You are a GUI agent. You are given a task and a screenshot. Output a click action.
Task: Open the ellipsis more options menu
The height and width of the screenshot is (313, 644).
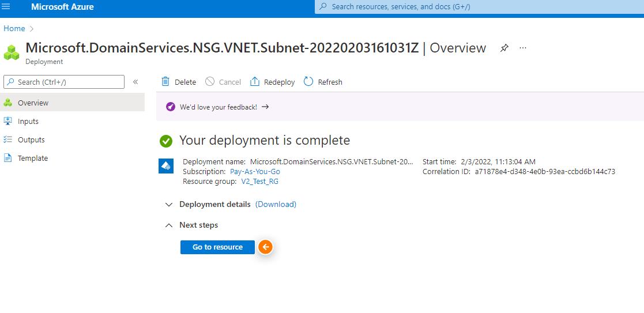coord(523,48)
